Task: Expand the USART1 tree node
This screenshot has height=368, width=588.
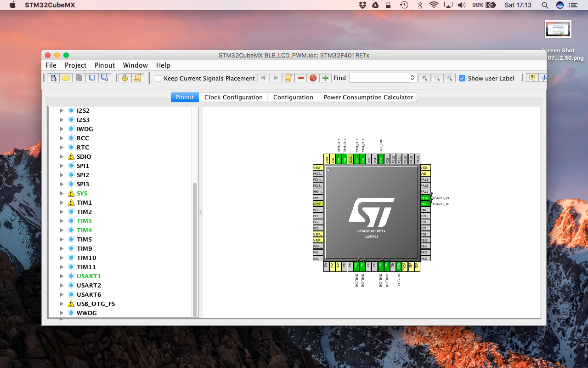Action: tap(62, 276)
